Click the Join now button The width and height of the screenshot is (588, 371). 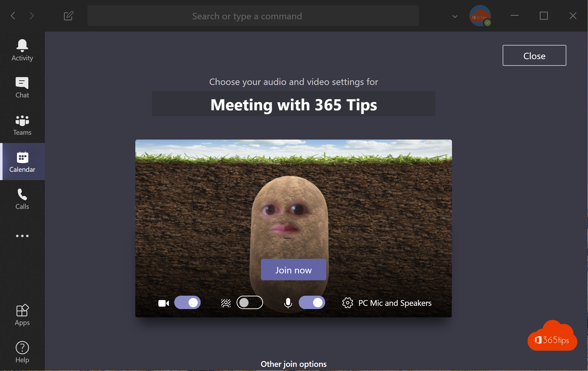(x=293, y=269)
